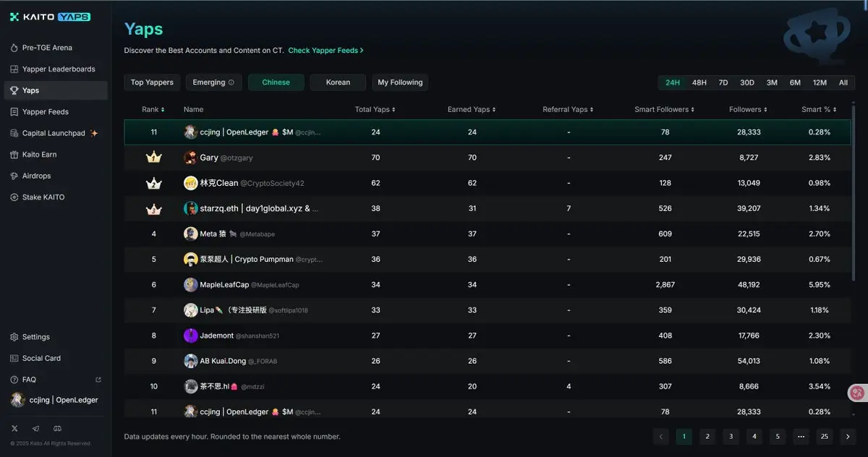Click the Meta 猿 avatar

(x=190, y=234)
